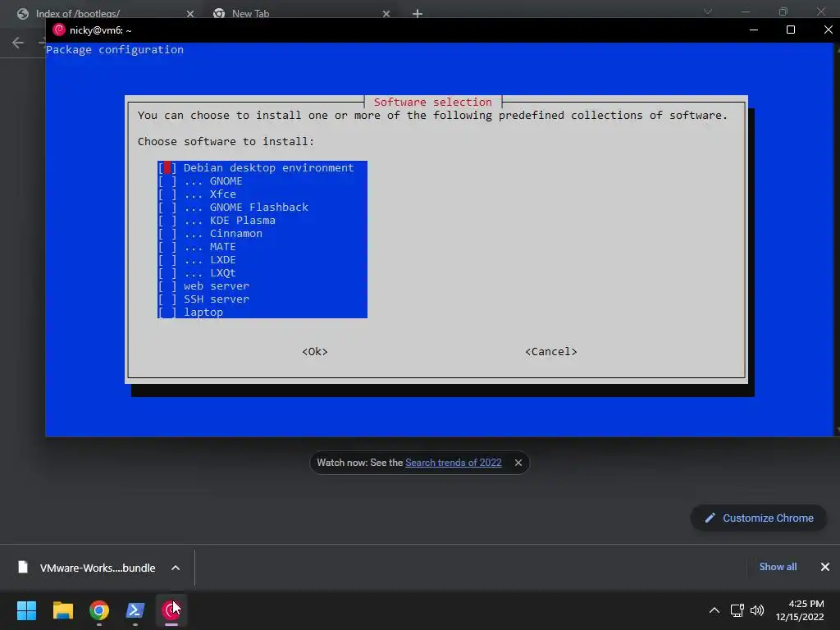
Task: Click Chrome's back navigation arrow
Action: click(18, 43)
